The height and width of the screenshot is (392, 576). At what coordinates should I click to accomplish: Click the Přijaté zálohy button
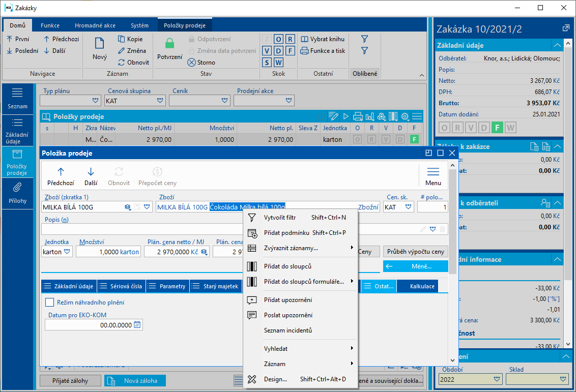(70, 381)
